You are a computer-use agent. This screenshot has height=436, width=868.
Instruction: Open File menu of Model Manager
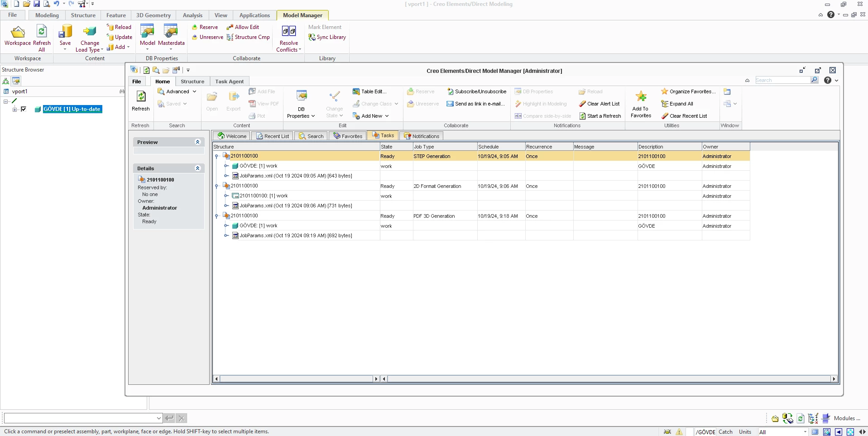pyautogui.click(x=137, y=81)
